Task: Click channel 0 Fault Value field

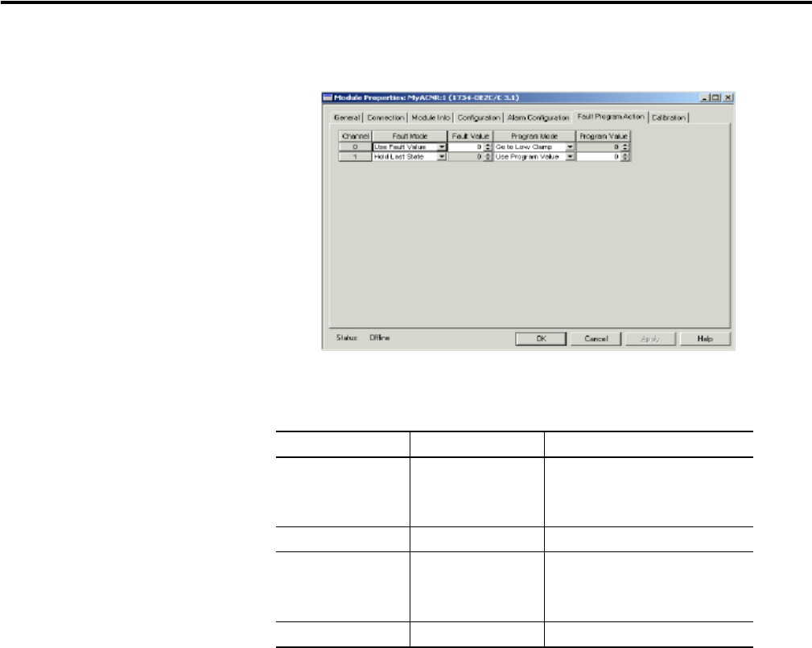Action: pyautogui.click(x=466, y=147)
